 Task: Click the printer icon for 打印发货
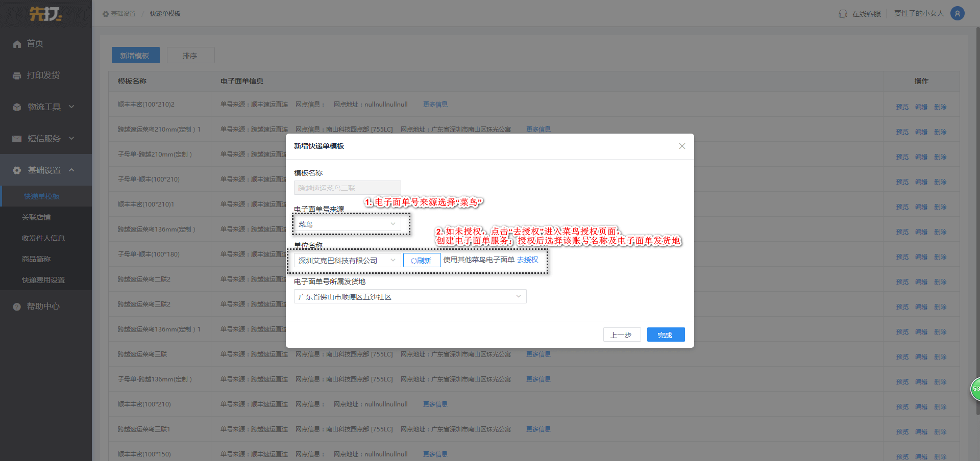point(17,76)
